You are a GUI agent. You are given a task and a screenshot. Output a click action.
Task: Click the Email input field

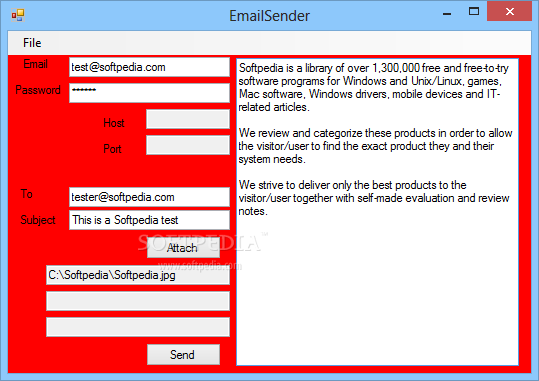[149, 67]
